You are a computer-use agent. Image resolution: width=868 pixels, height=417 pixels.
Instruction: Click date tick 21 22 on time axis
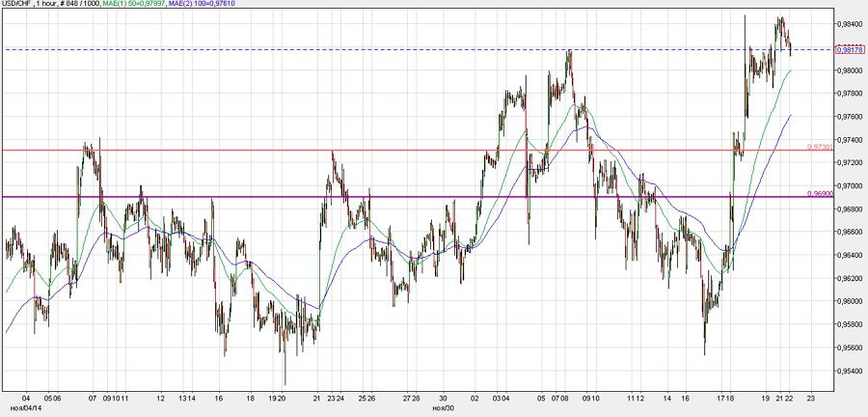point(784,398)
